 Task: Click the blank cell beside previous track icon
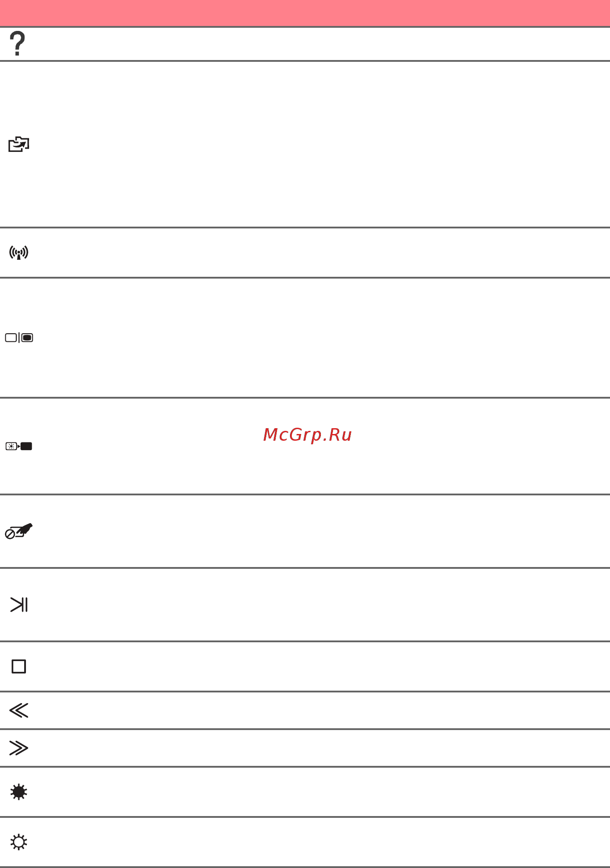click(x=322, y=710)
